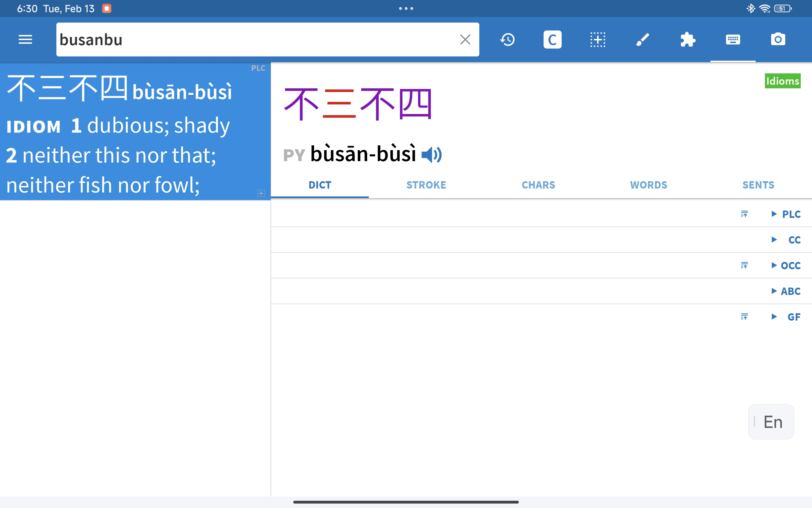Image resolution: width=812 pixels, height=508 pixels.
Task: Move GF dictionary to top
Action: (745, 317)
